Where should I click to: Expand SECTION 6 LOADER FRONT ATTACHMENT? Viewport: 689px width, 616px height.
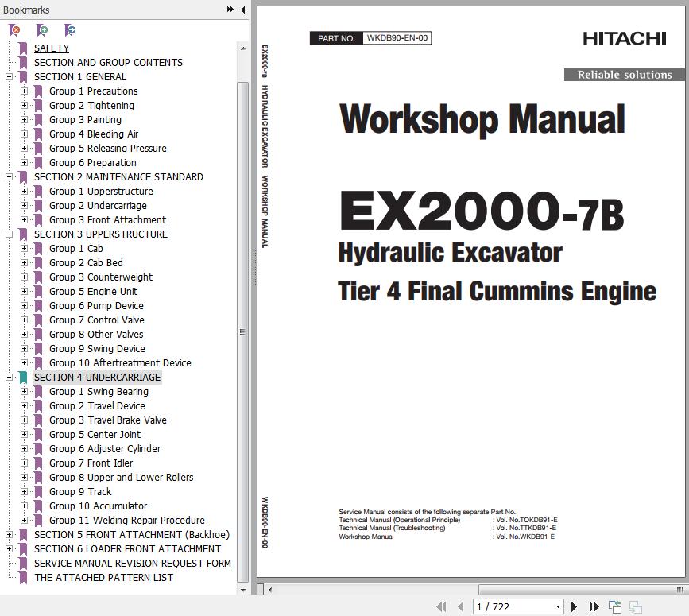[x=9, y=548]
